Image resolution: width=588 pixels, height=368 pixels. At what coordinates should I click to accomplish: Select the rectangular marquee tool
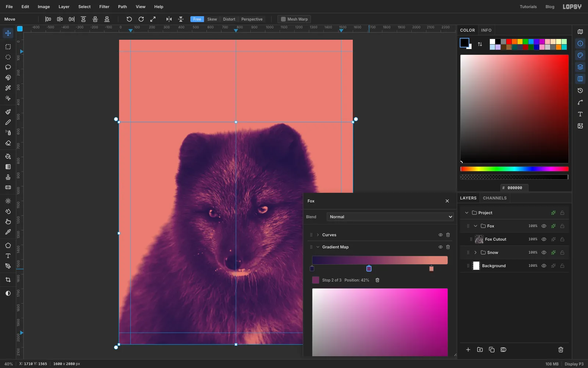8,47
